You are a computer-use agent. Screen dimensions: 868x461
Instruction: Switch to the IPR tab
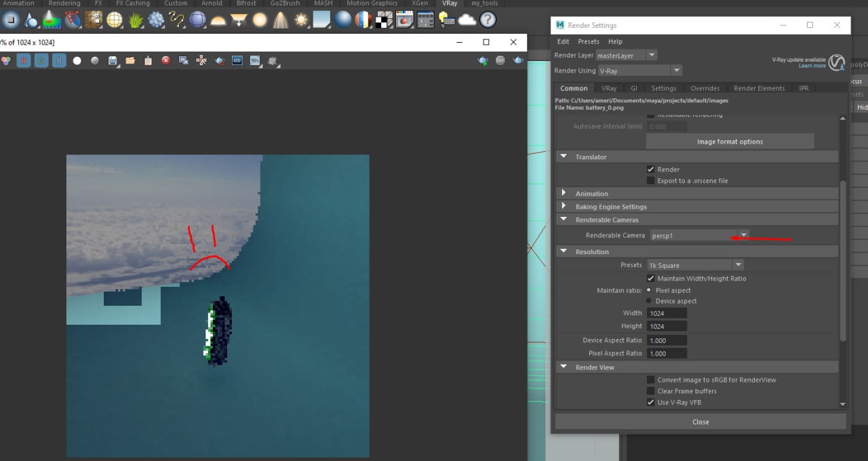[x=804, y=88]
